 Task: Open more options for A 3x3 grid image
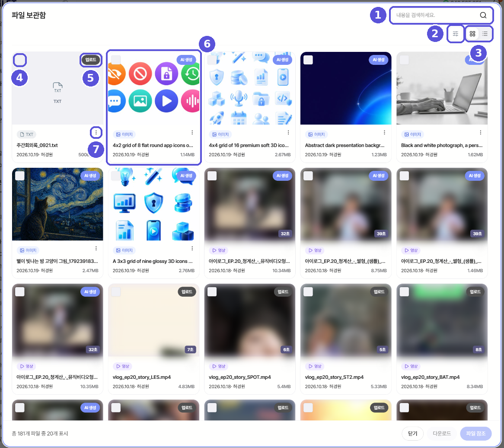pos(192,248)
